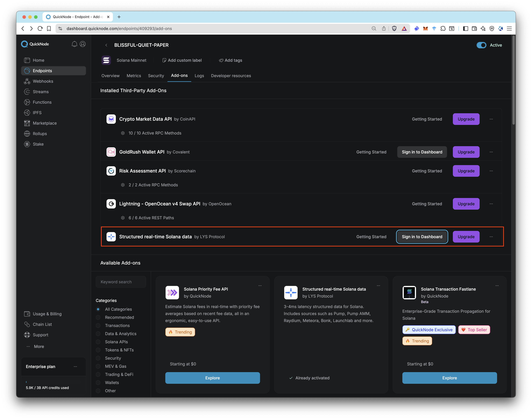Select the Recommended category radio button
532x419 pixels.
coord(98,317)
